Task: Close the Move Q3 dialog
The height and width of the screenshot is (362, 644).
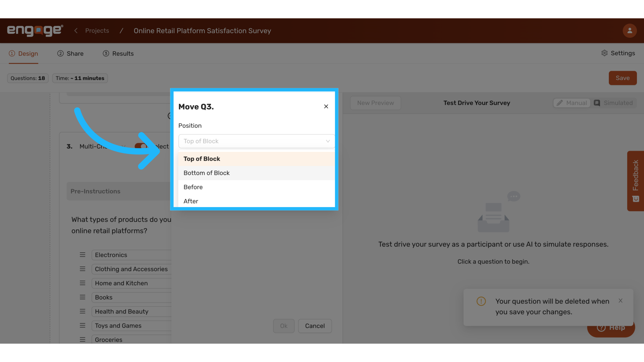Action: (326, 107)
